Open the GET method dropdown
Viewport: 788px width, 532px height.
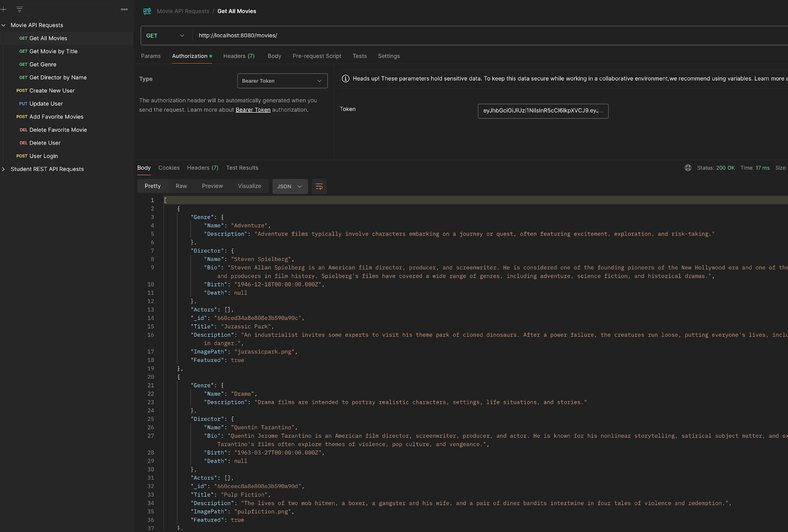tap(165, 36)
